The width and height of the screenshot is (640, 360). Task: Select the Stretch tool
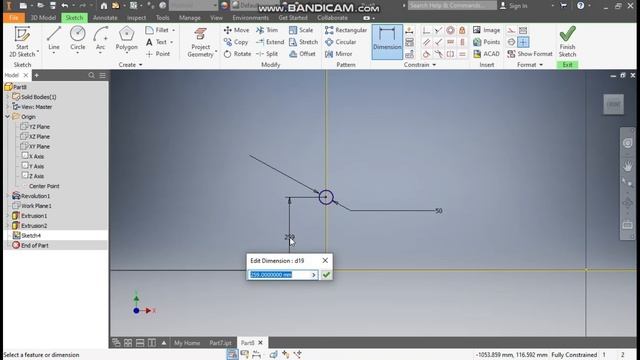tap(303, 42)
